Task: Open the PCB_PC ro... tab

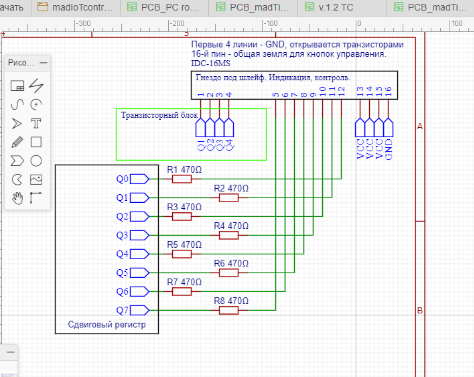Action: coord(163,7)
